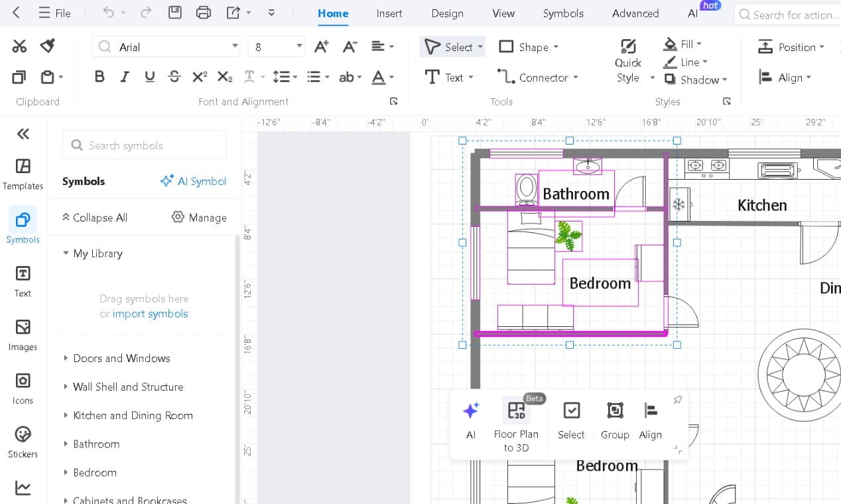Open the Design tab
The height and width of the screenshot is (504, 841).
(x=446, y=13)
